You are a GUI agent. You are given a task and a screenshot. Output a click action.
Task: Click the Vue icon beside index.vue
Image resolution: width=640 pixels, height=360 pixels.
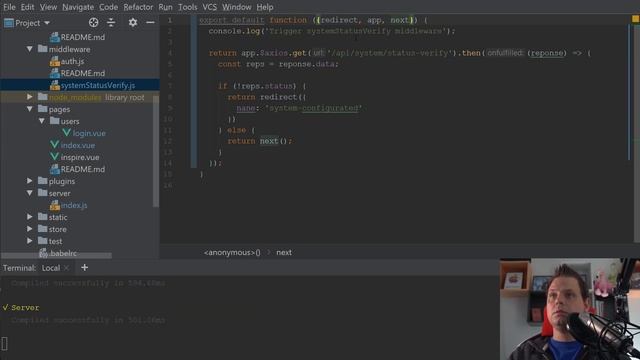pyautogui.click(x=54, y=145)
